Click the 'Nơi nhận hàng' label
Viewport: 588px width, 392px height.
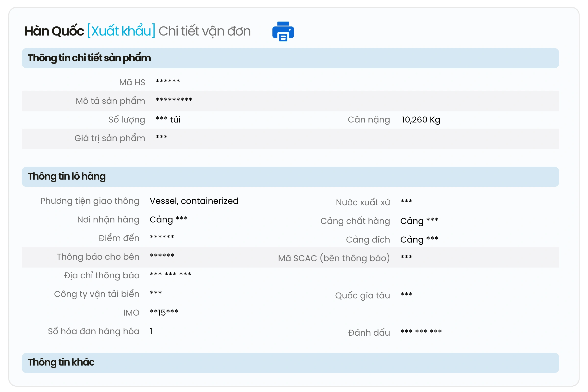(x=108, y=220)
